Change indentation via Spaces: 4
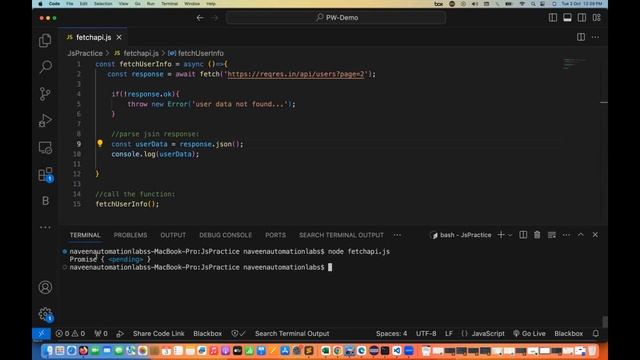640x360 pixels. pyautogui.click(x=391, y=333)
